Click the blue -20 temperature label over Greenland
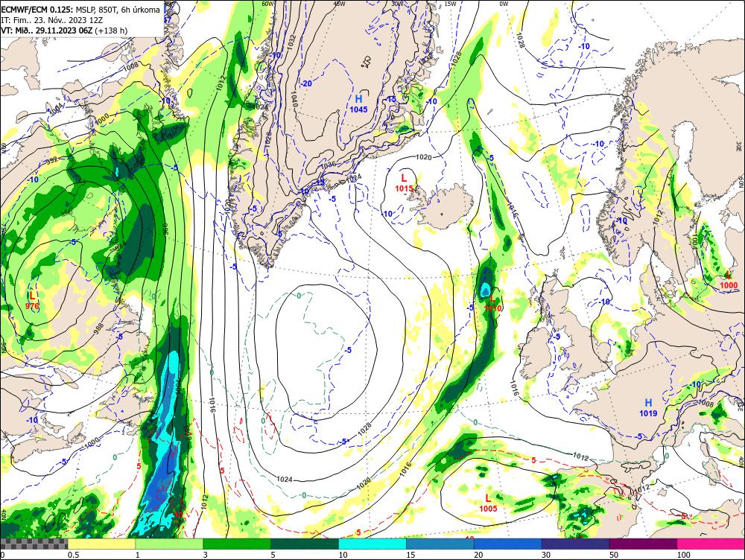The image size is (745, 560). 306,83
